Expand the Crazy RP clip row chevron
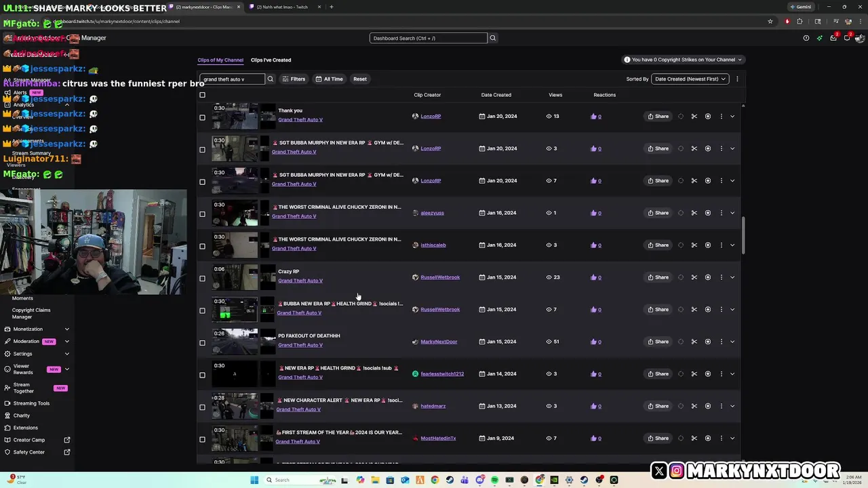 [x=732, y=277]
